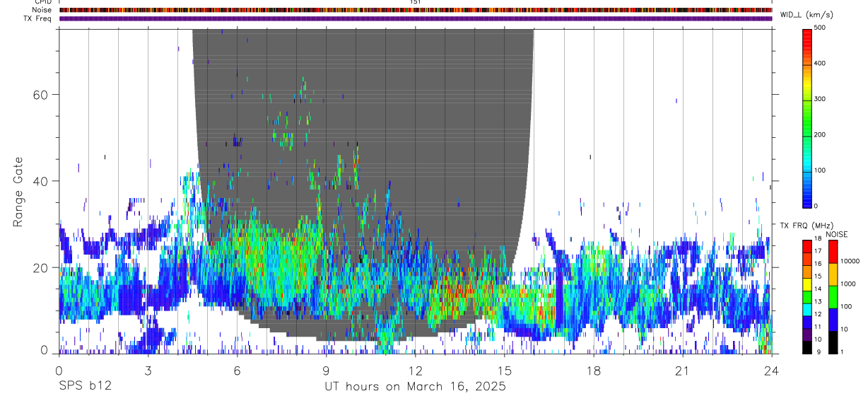This screenshot has height=401, width=868.
Task: Click the 'SPS b12' radar label
Action: point(85,387)
